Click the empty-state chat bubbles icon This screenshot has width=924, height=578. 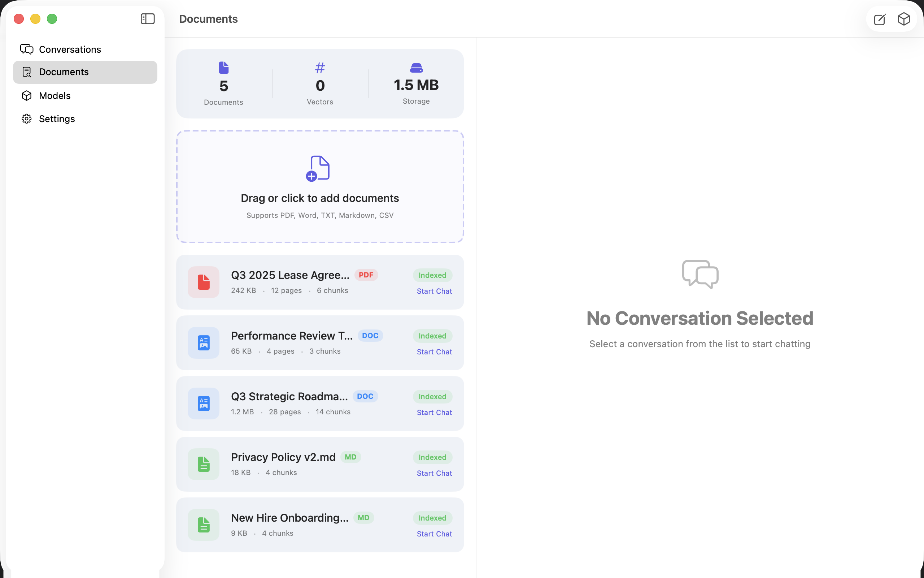tap(700, 274)
